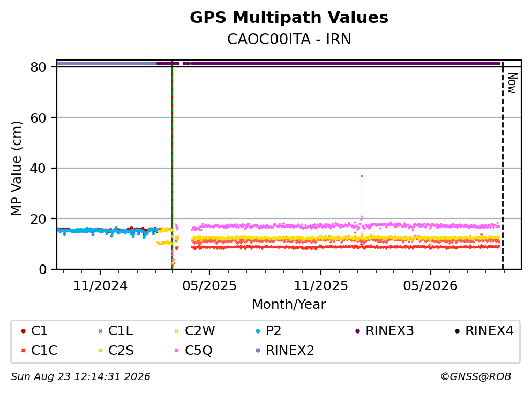Screen dimensions: 532x393
Task: Select the RINEX3 purple legend dot
Action: click(x=357, y=331)
